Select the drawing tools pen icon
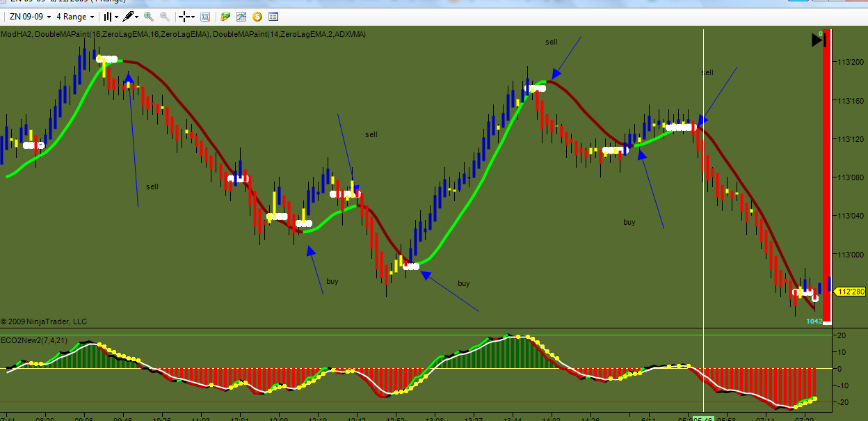This screenshot has height=421, width=868. 128,16
